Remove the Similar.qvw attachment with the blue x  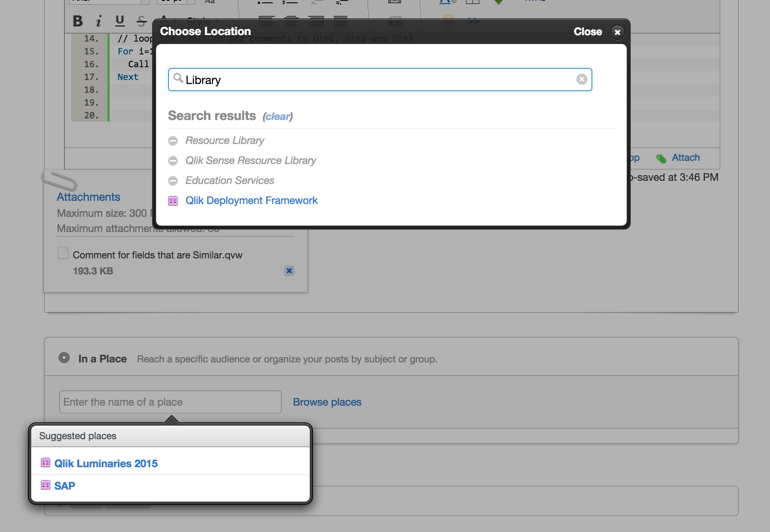289,271
